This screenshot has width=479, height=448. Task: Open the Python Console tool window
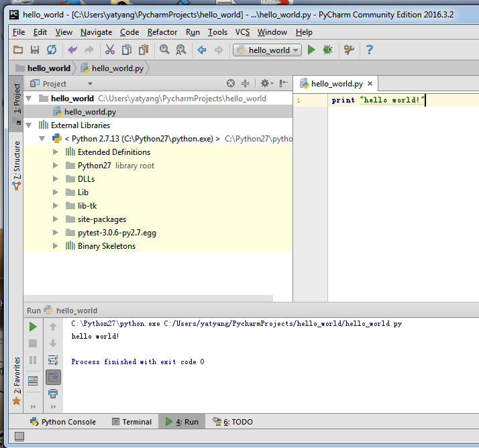point(63,422)
